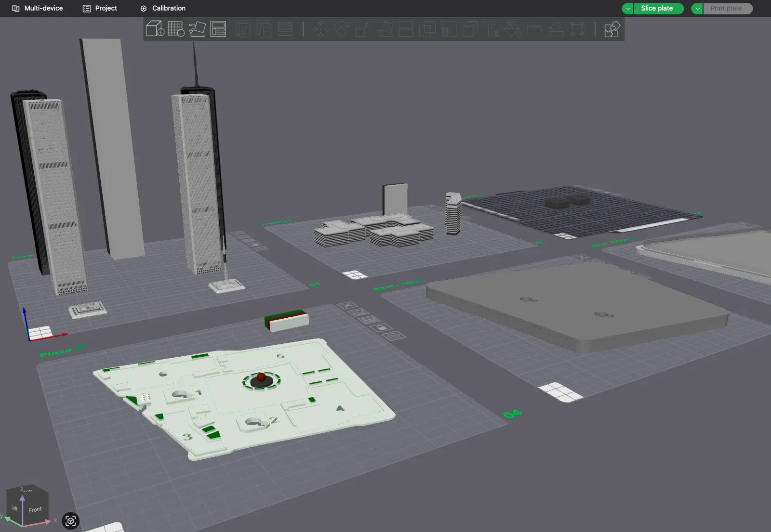Open the Mesh boolean tool
This screenshot has width=771, height=532.
pos(427,29)
